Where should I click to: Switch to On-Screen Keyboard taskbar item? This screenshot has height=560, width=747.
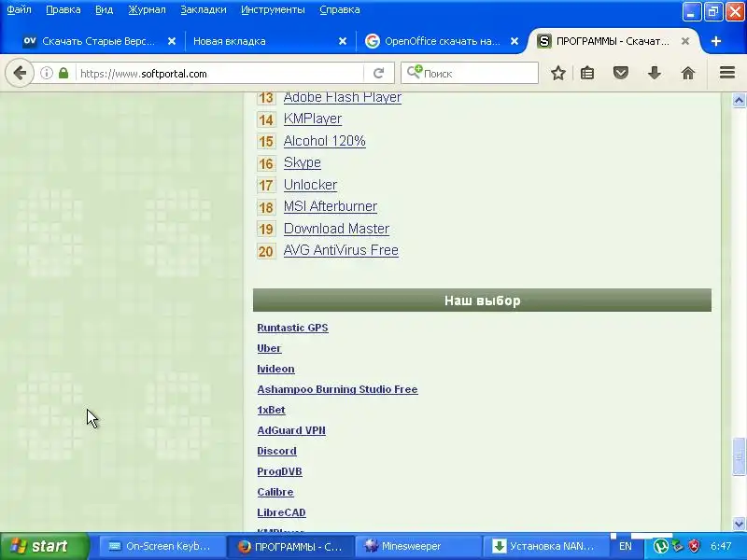tap(162, 546)
